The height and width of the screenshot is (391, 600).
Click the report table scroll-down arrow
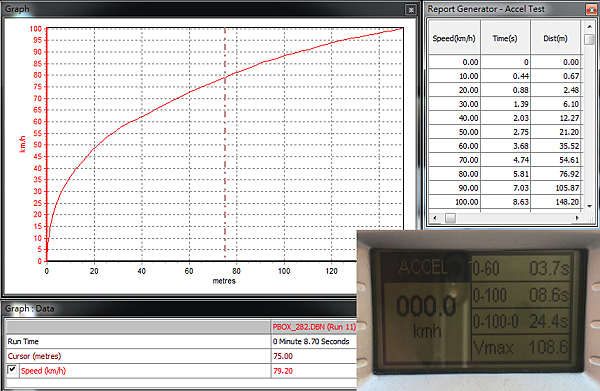[x=589, y=206]
